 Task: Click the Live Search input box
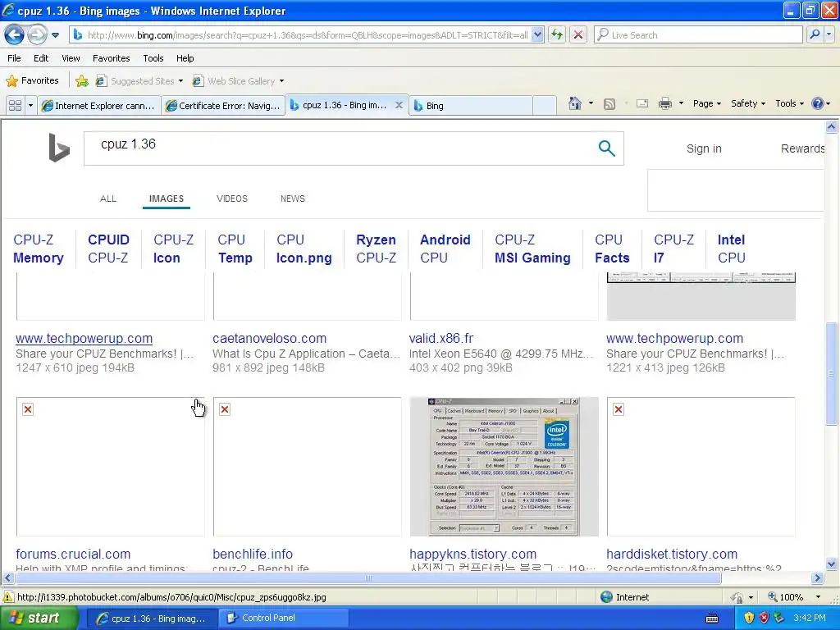coord(699,35)
